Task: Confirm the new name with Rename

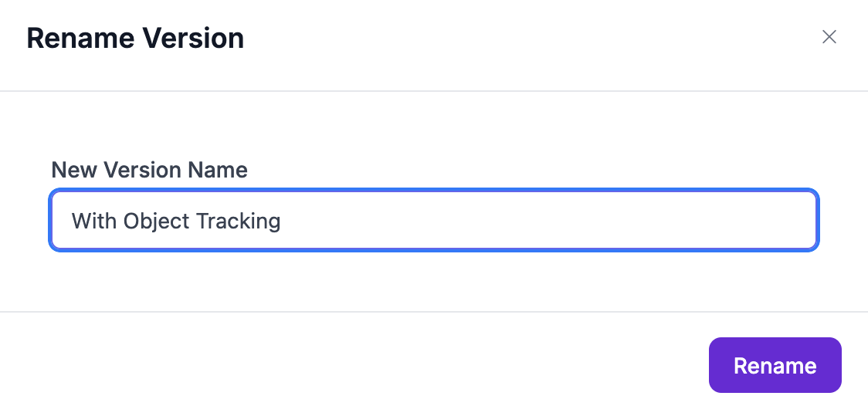Action: pos(775,365)
